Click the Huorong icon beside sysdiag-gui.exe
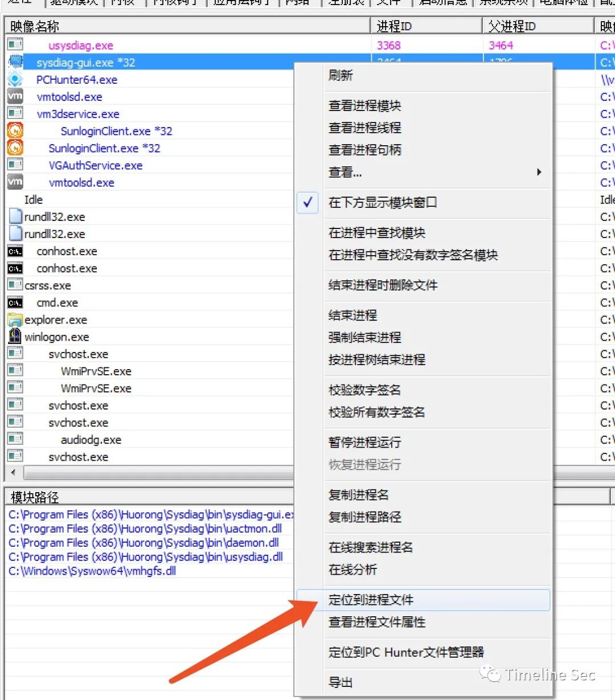615x700 pixels. click(14, 63)
